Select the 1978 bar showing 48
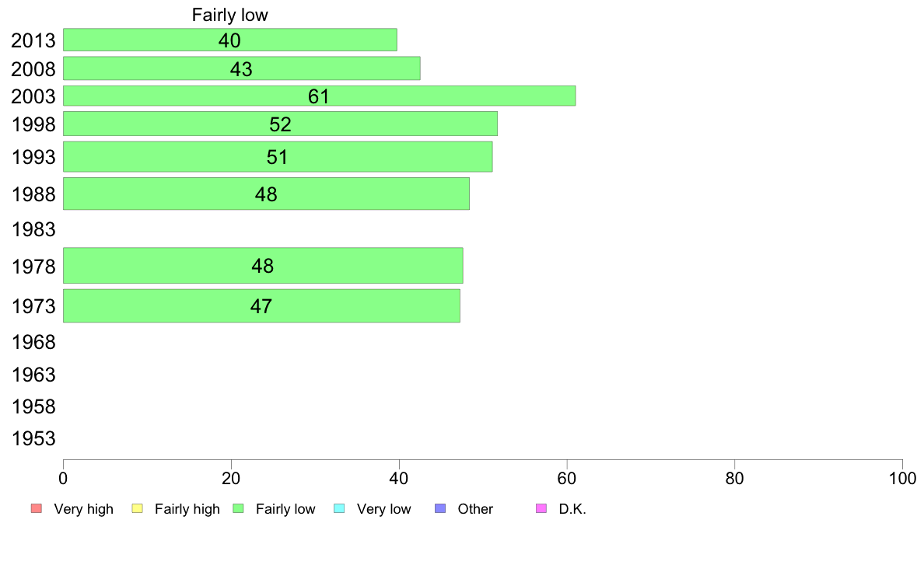 point(263,266)
